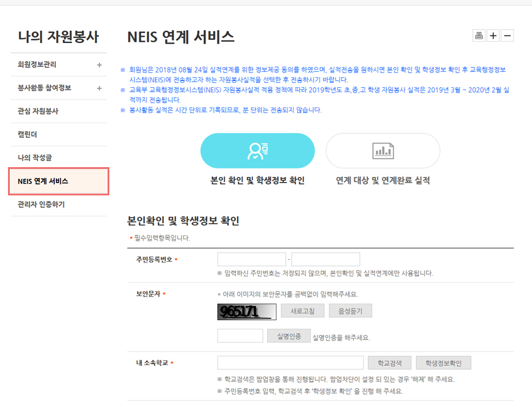This screenshot has height=408, width=532.
Task: Click the 보안문자 answer input box
Action: 240,335
